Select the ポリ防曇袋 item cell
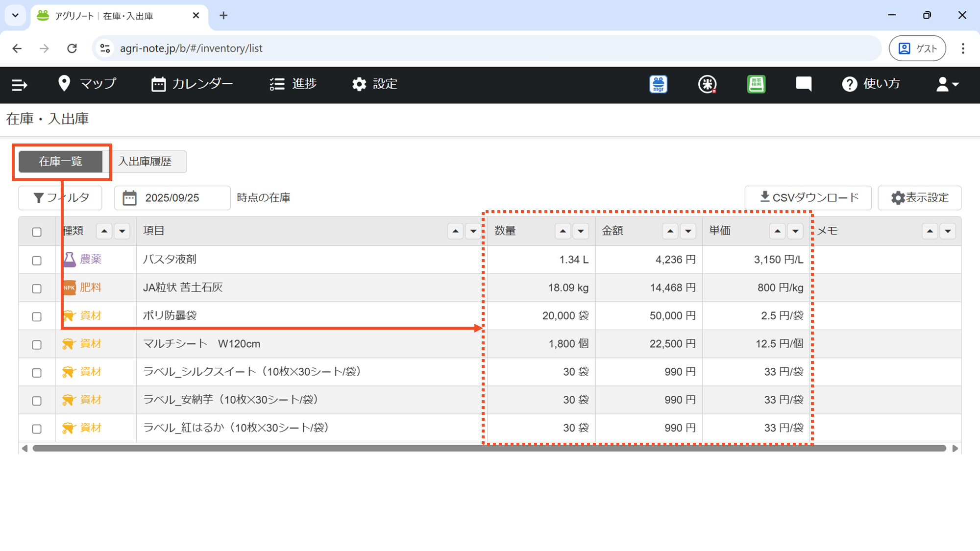The width and height of the screenshot is (980, 551). [312, 316]
